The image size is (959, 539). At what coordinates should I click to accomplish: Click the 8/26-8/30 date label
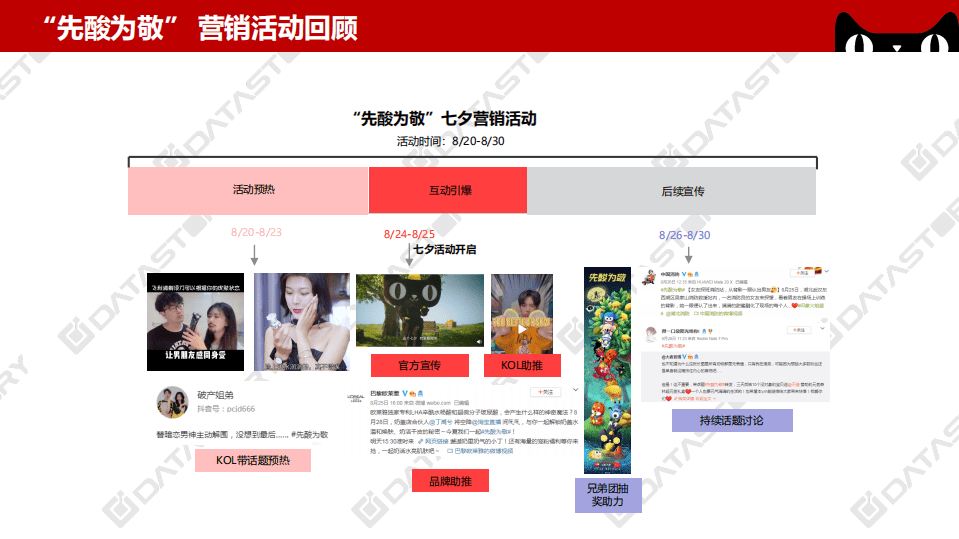pos(684,235)
